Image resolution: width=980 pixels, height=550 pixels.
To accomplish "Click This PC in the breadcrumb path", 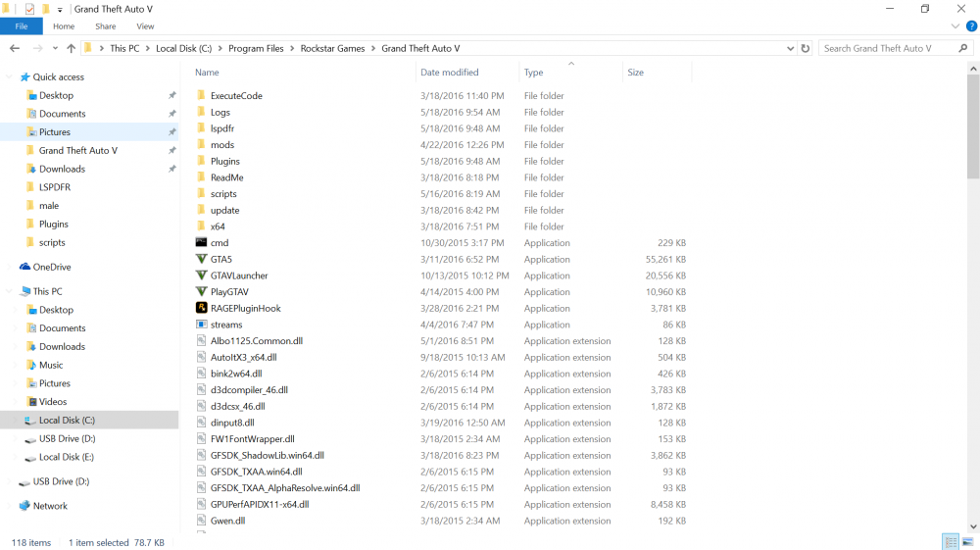I will pos(124,48).
